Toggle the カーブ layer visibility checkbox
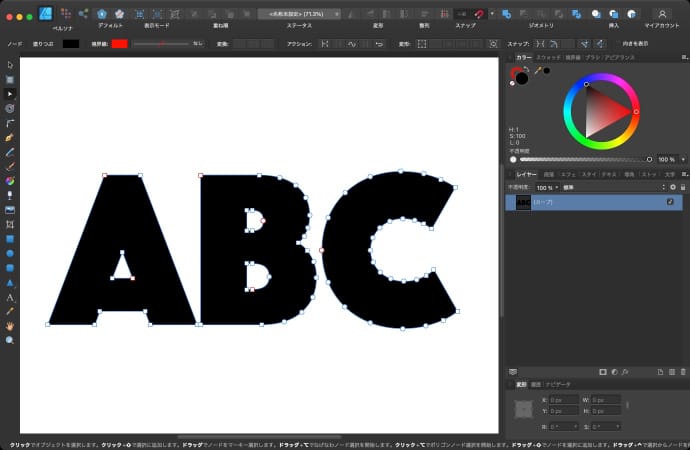 (x=671, y=202)
